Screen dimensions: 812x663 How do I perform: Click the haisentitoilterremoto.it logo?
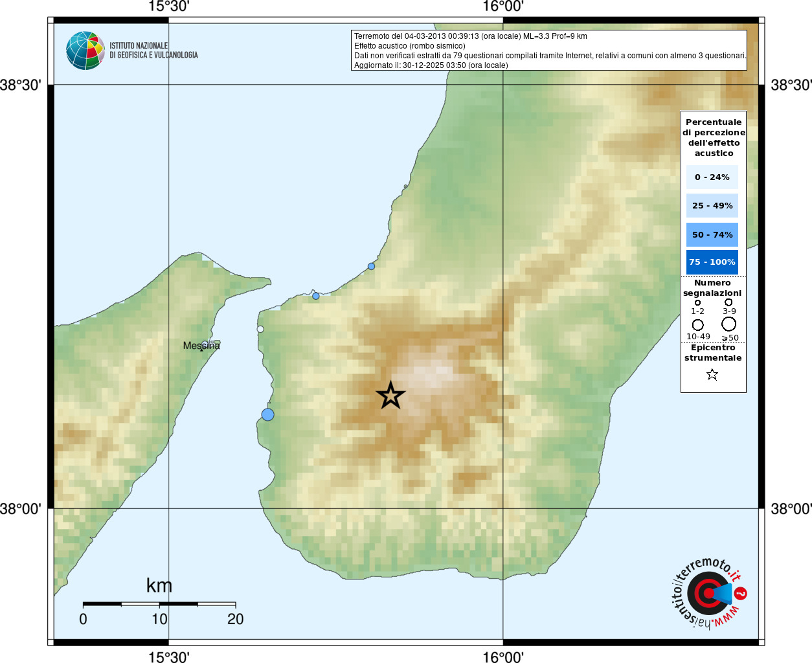708,593
